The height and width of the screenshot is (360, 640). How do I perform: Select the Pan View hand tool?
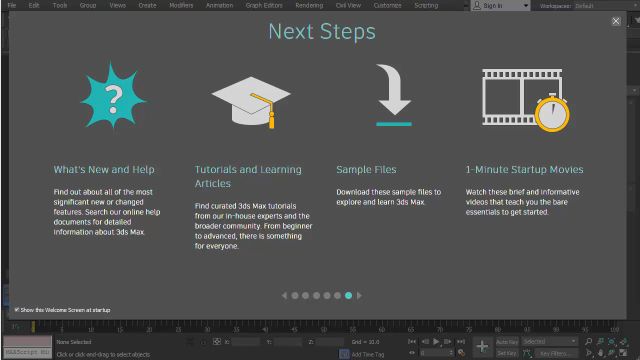pos(600,353)
